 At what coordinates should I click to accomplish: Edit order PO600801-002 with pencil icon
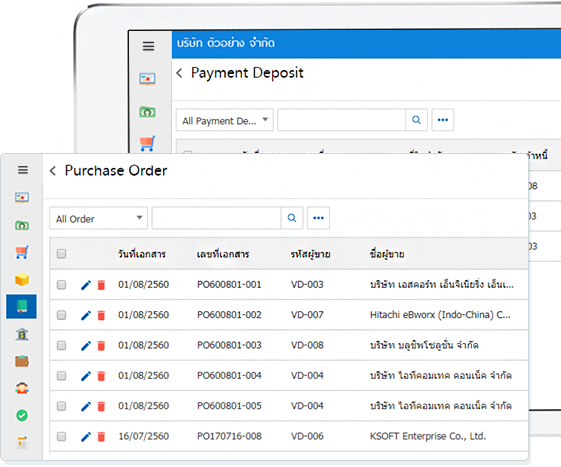pos(86,315)
